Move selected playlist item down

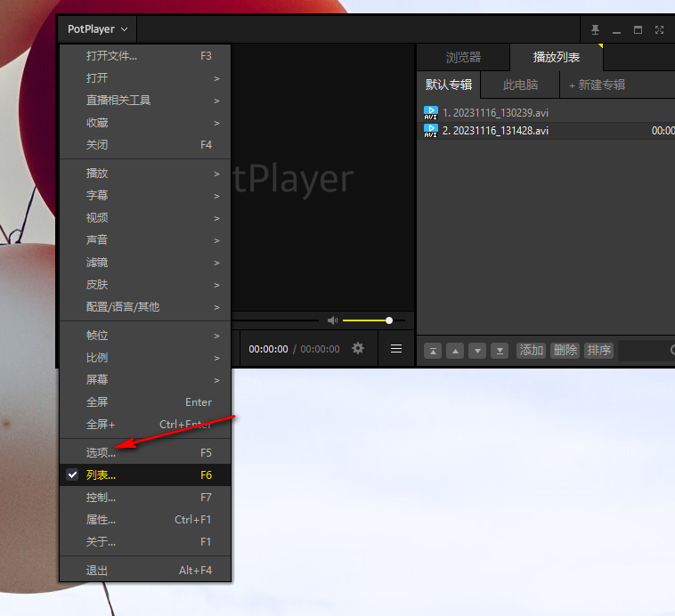(477, 351)
